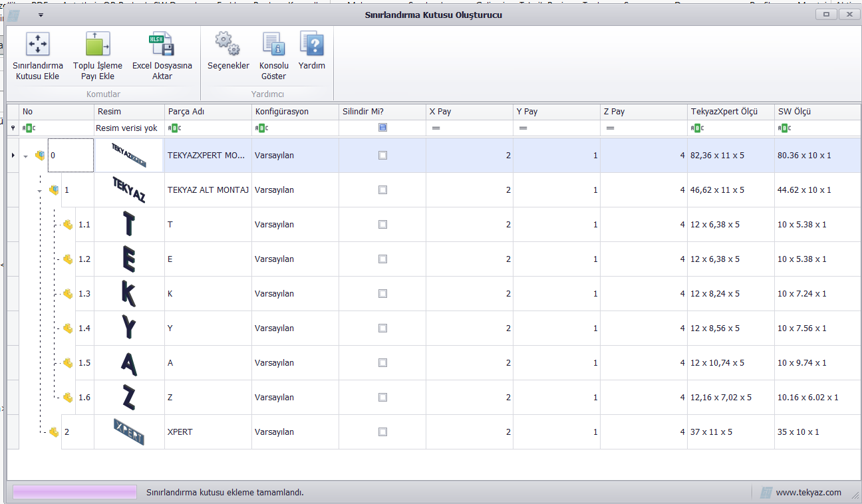Viewport: 862px width, 504px height.
Task: Click sub-assembly icon of row 1
Action: [54, 190]
